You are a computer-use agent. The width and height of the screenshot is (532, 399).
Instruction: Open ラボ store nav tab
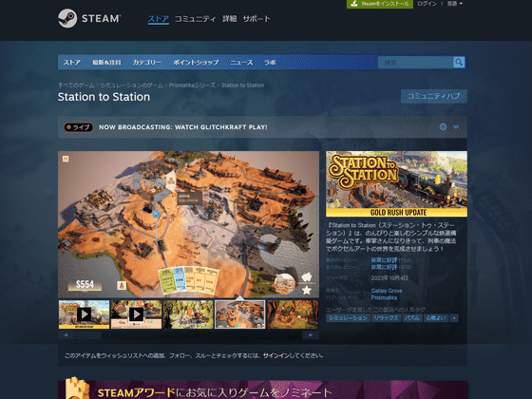(270, 63)
